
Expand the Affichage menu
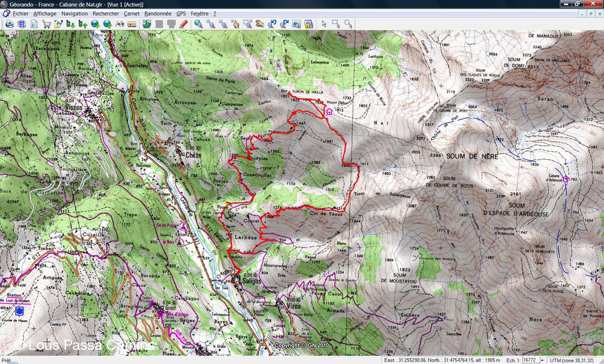[x=45, y=14]
